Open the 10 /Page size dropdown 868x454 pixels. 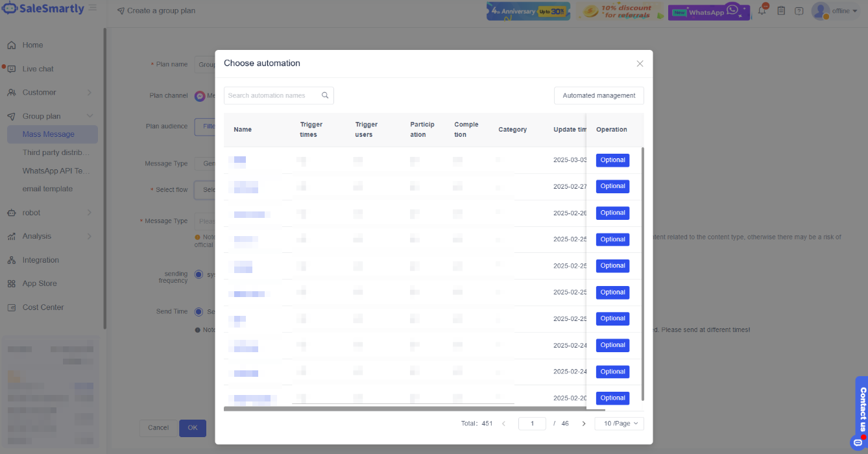[x=619, y=424]
